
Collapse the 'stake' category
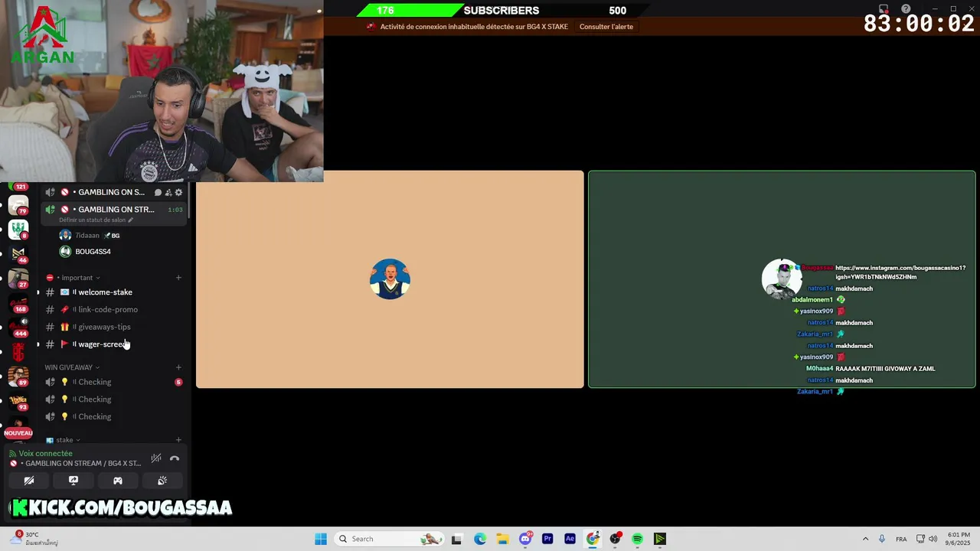(64, 440)
